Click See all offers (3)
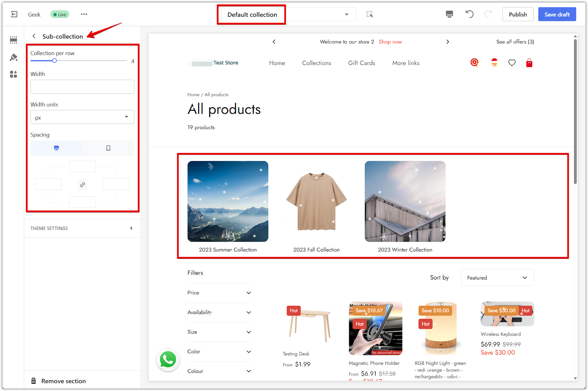Viewport: 588px width, 391px height. [x=515, y=42]
